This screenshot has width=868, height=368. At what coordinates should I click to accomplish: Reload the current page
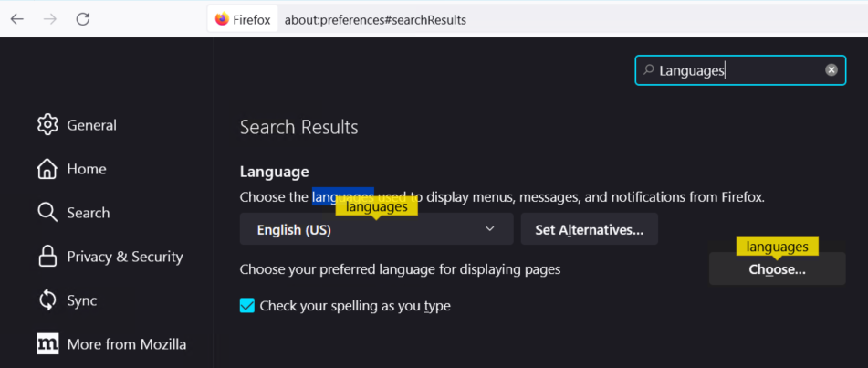(x=83, y=19)
